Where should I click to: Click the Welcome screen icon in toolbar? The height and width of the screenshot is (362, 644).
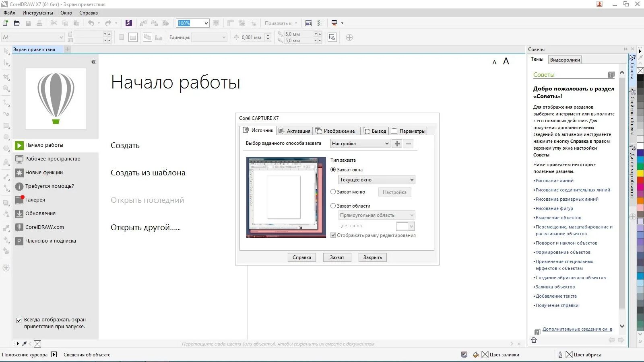tap(308, 23)
